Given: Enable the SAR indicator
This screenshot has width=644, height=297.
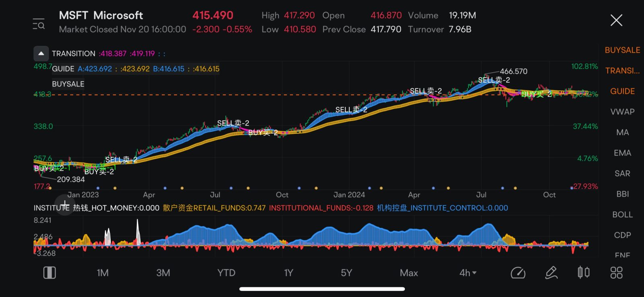Looking at the screenshot, I should (x=622, y=173).
